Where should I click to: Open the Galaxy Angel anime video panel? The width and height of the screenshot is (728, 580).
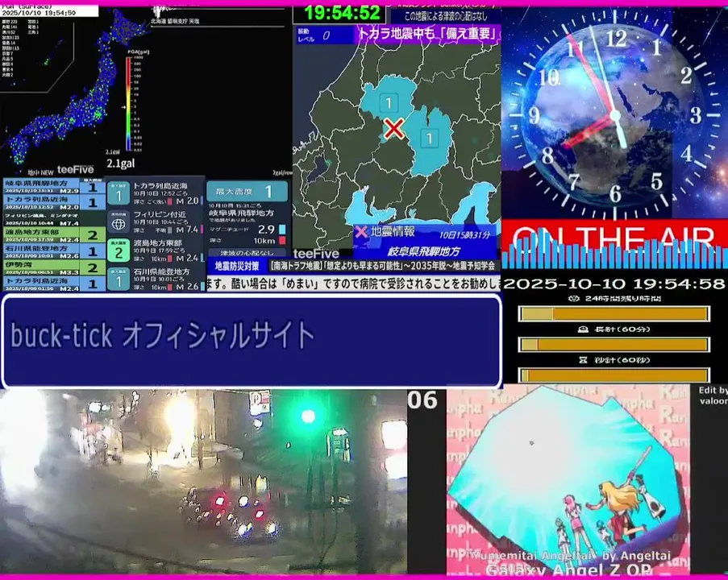click(x=568, y=480)
